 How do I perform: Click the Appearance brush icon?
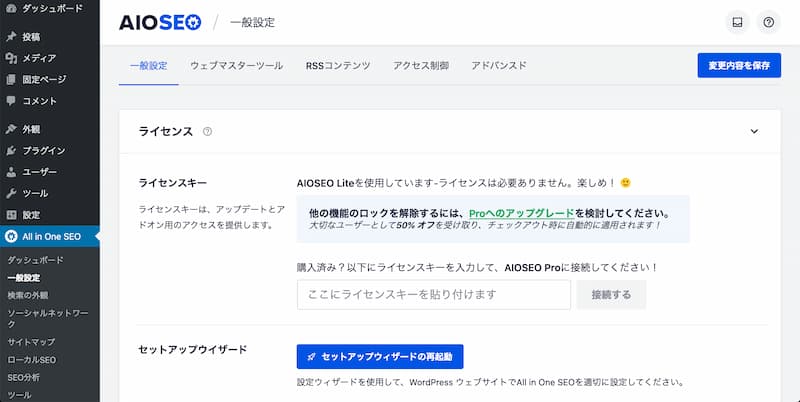click(x=11, y=129)
